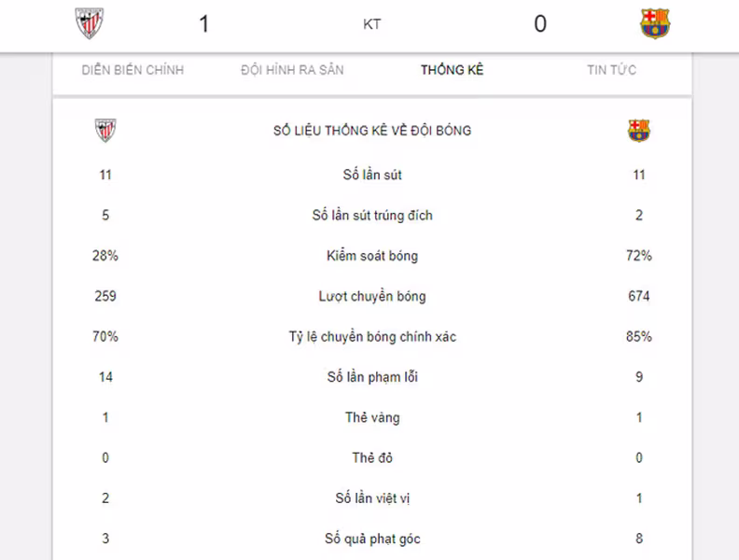The height and width of the screenshot is (560, 739).
Task: Click the away team score 0
Action: point(540,24)
